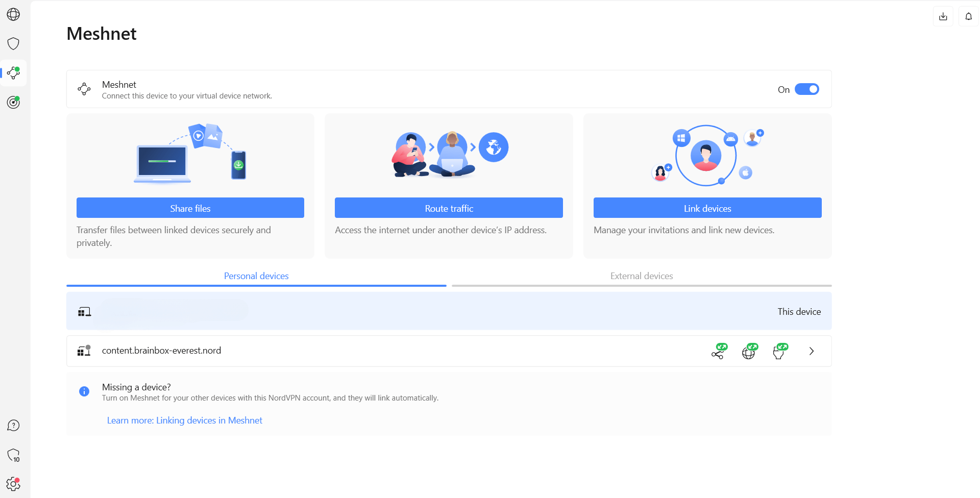The width and height of the screenshot is (980, 498).
Task: Click the Link devices illustration
Action: (707, 155)
